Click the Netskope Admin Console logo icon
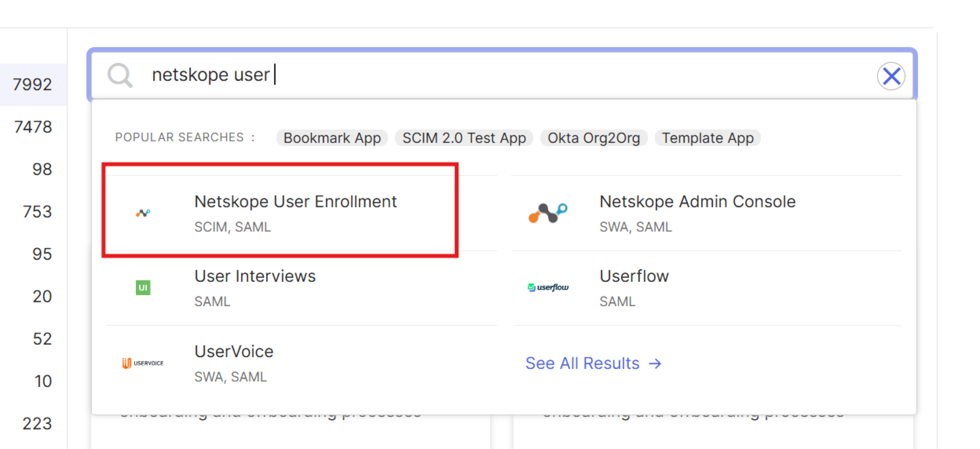Image resolution: width=980 pixels, height=449 pixels. click(548, 213)
